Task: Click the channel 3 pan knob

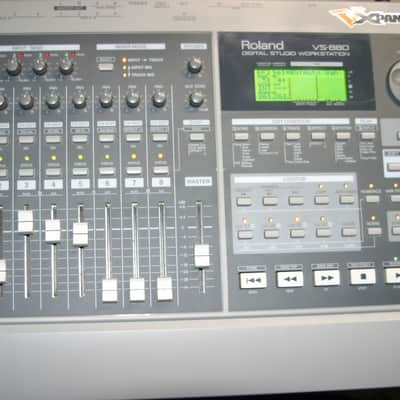Action: tap(26, 101)
